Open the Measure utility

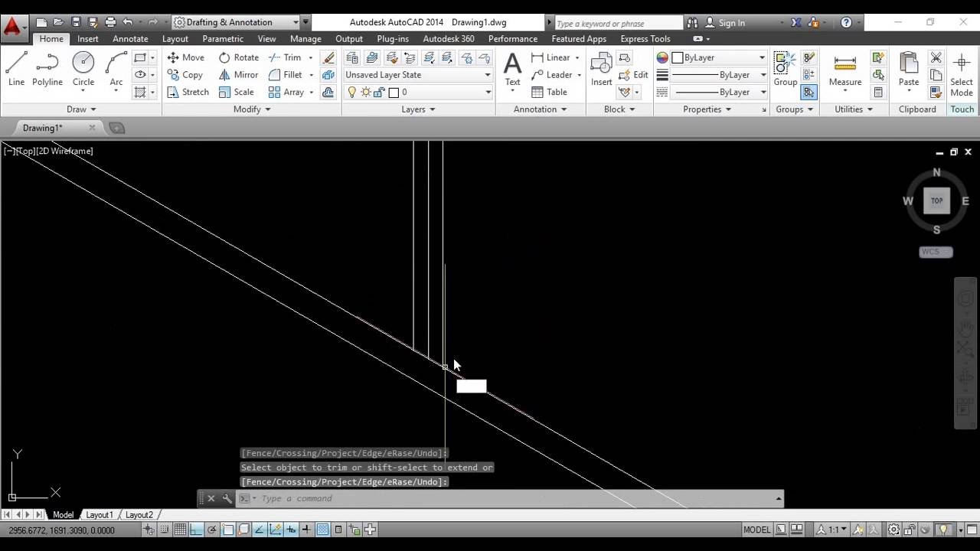pos(845,69)
